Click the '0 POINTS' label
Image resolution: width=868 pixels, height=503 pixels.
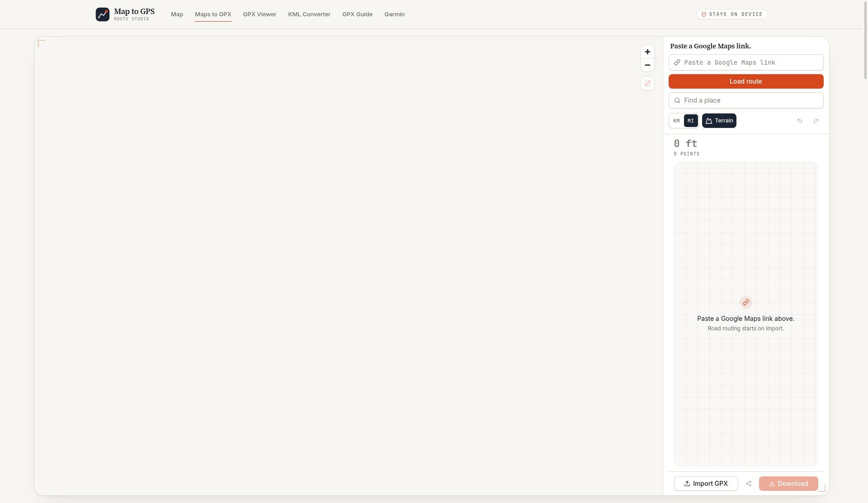[x=687, y=154]
